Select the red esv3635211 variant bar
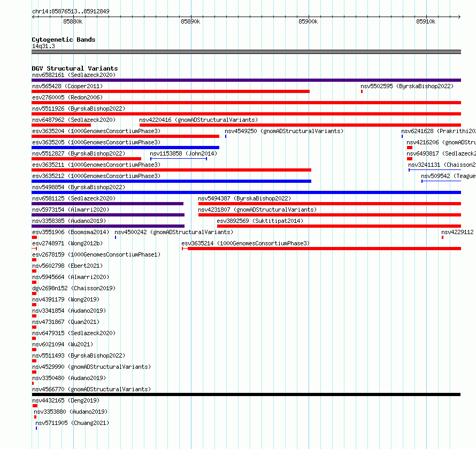476x449 pixels. 172,170
